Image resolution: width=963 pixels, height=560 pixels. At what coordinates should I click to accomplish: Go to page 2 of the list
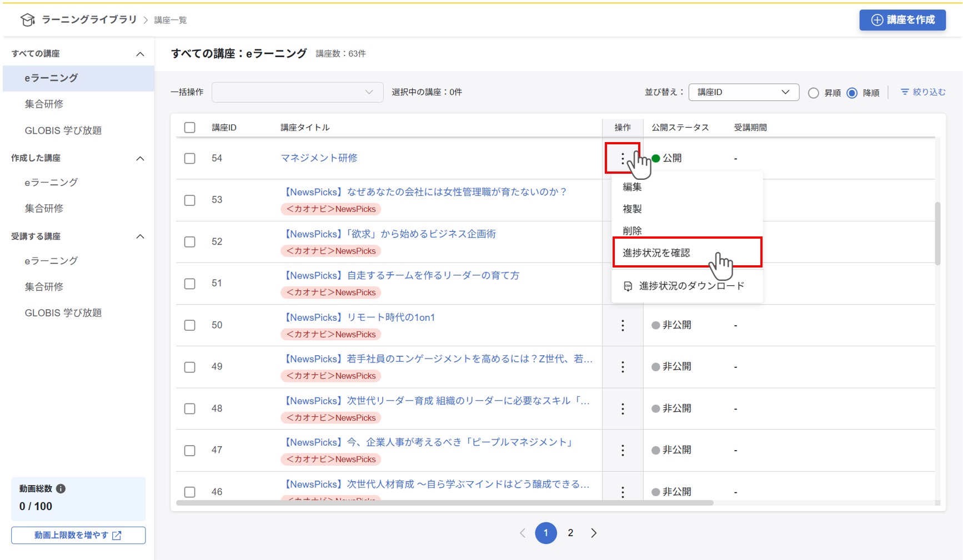coord(570,533)
